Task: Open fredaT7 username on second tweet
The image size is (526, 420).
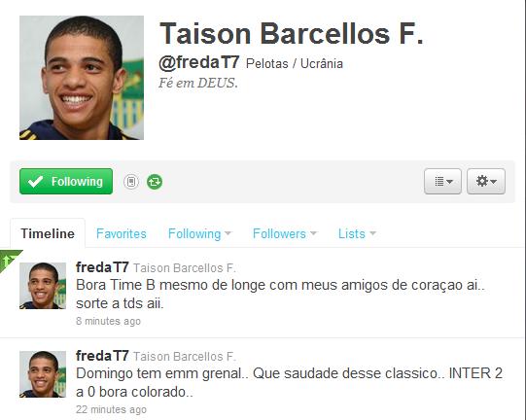Action: pyautogui.click(x=102, y=356)
